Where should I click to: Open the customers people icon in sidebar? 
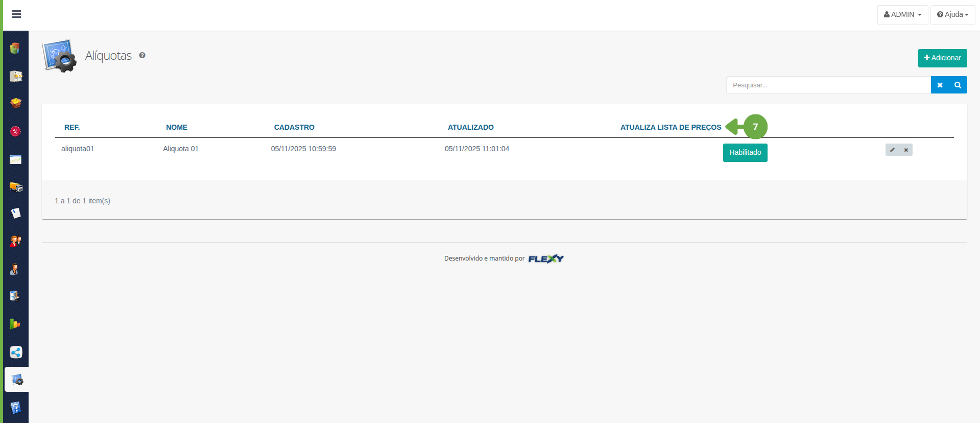[x=16, y=241]
